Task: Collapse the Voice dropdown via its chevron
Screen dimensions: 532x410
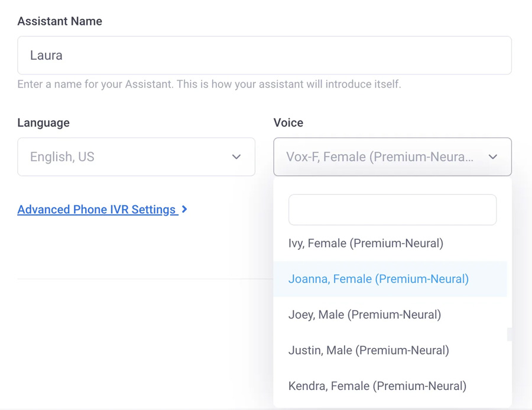Action: (x=493, y=157)
